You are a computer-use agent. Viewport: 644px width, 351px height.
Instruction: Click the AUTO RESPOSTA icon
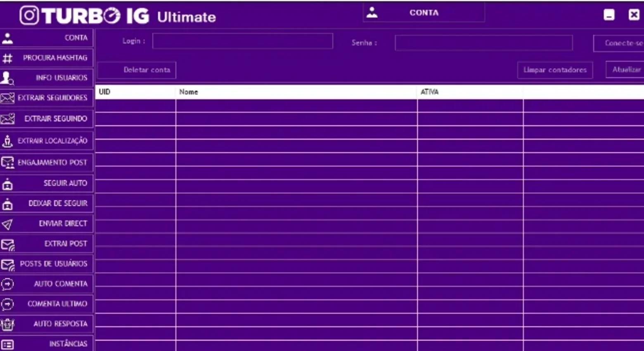pyautogui.click(x=7, y=325)
